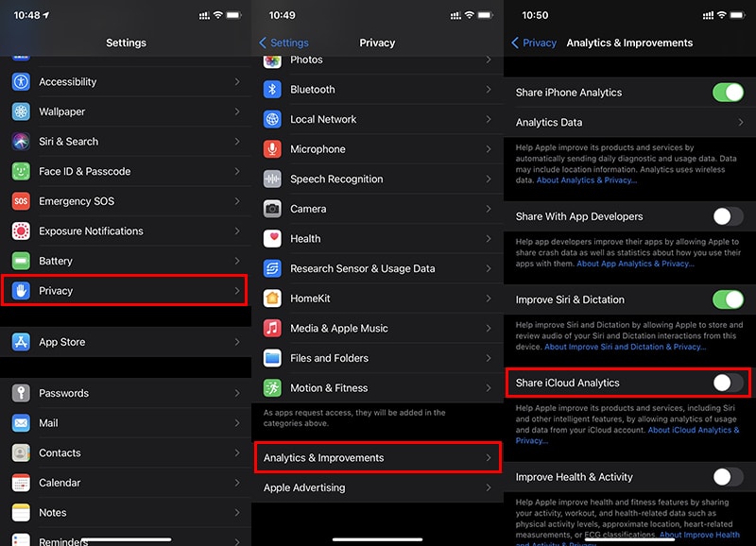Enable Share With App Developers switch
This screenshot has height=546, width=756.
point(728,217)
